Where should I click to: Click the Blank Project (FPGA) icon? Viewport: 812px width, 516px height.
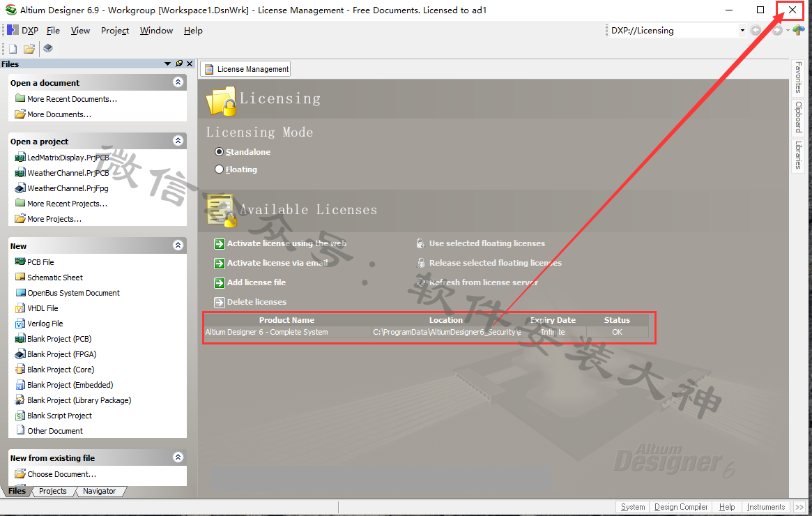[x=20, y=354]
